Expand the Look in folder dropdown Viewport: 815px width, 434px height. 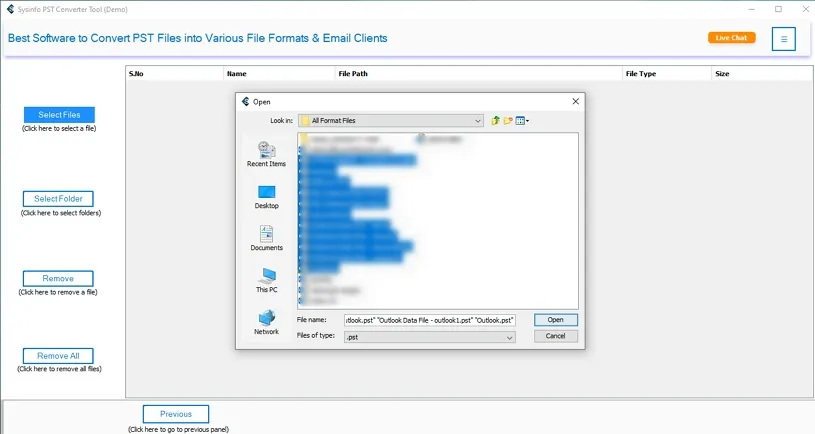477,121
